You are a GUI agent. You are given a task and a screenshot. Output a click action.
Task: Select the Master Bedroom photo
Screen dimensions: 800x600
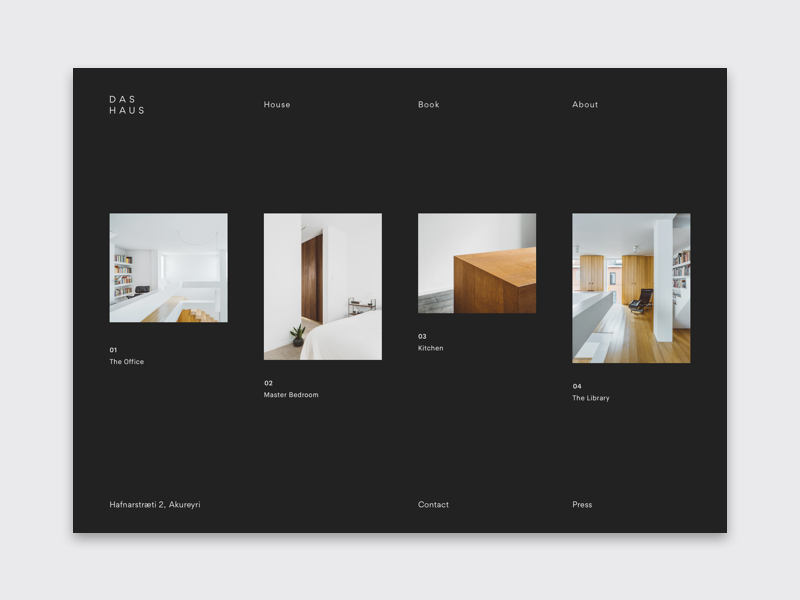(322, 287)
